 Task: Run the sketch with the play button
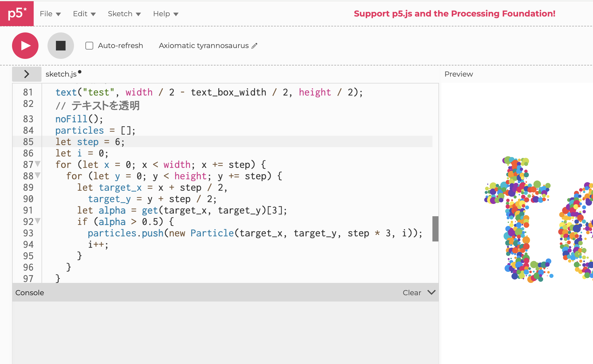25,45
